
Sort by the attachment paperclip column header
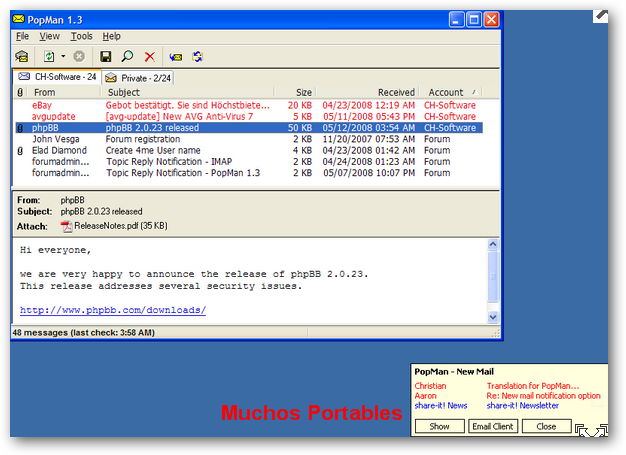point(20,93)
